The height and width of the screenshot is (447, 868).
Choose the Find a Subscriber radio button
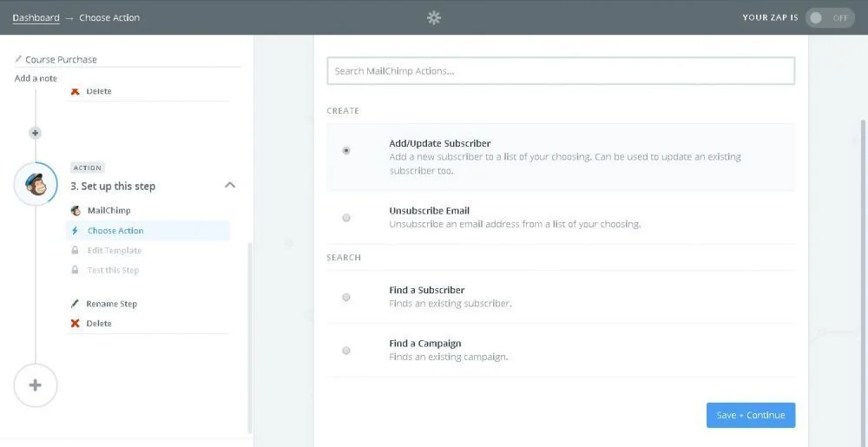pos(346,297)
